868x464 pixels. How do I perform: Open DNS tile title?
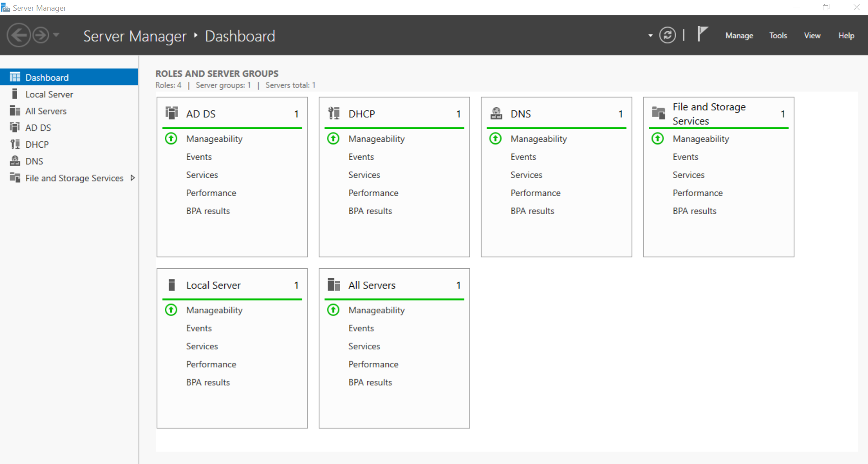(x=520, y=114)
